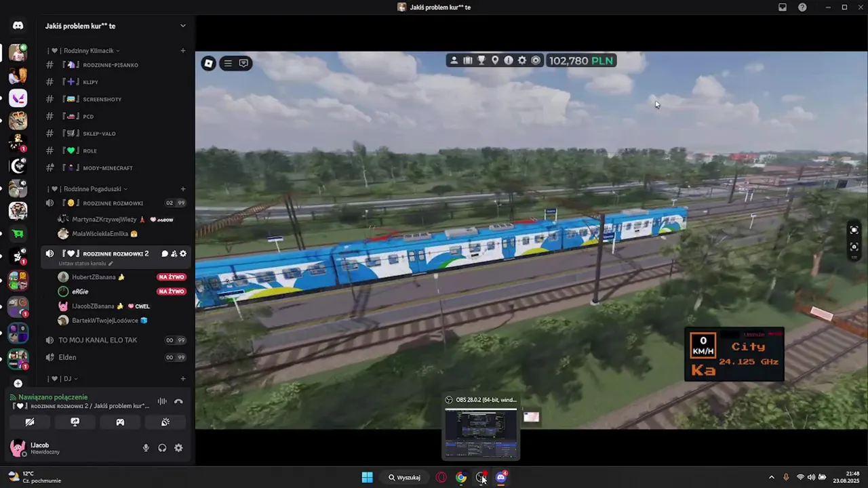Join TO MOJ KANAL ELO TAK voice channel
868x488 pixels.
tap(116, 340)
